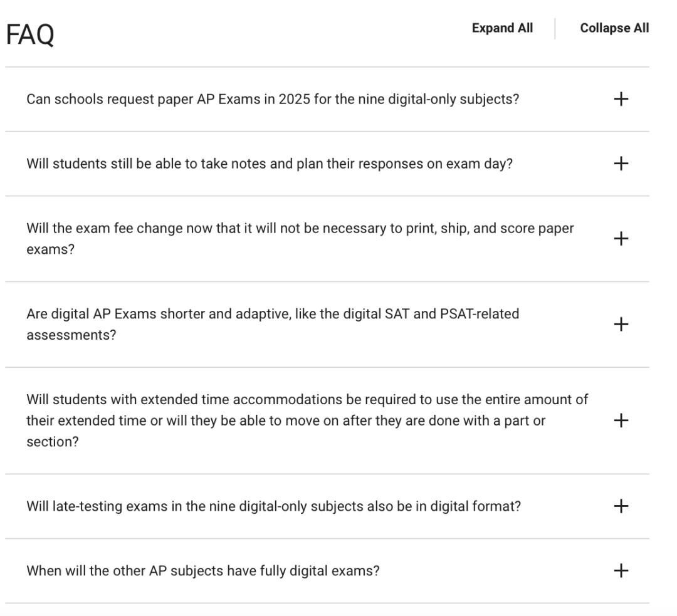Click plus icon for extended time accommodations question

(x=621, y=420)
